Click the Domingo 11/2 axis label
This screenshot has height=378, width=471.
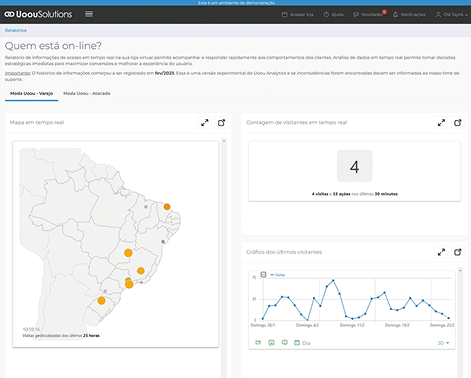click(x=352, y=325)
